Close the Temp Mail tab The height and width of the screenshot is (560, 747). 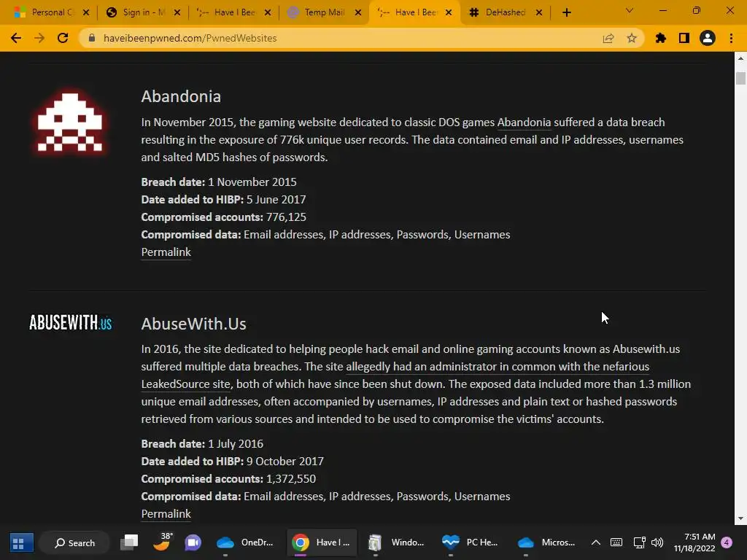(358, 12)
